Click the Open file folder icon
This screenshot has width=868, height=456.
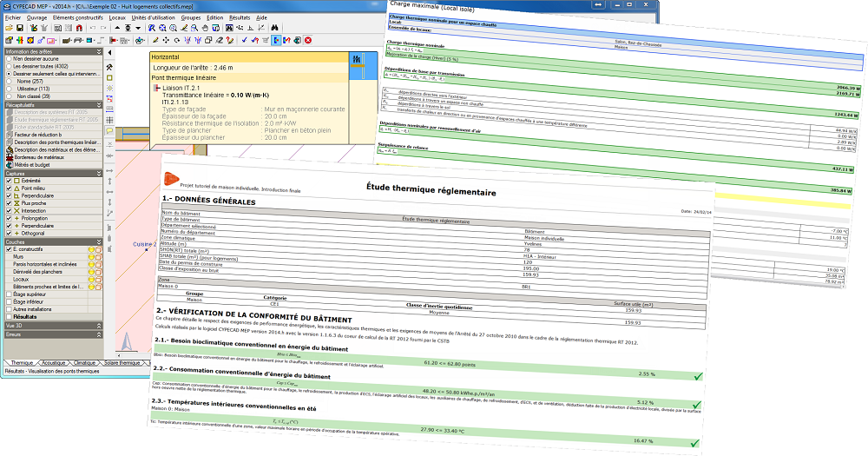tap(9, 29)
